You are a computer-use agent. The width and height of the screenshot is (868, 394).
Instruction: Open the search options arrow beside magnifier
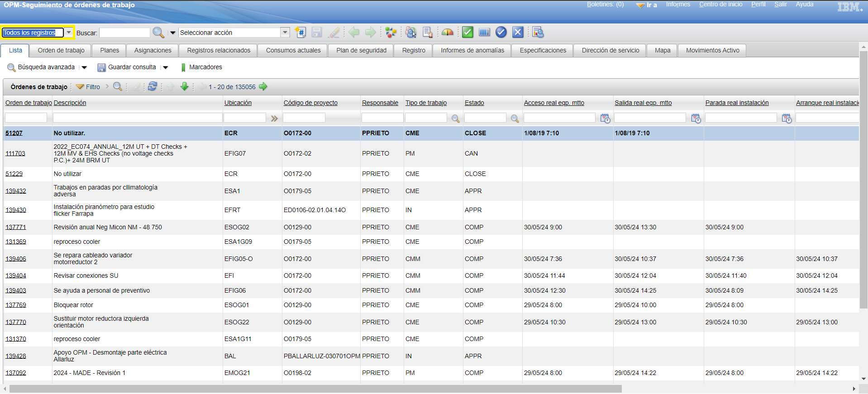[172, 33]
